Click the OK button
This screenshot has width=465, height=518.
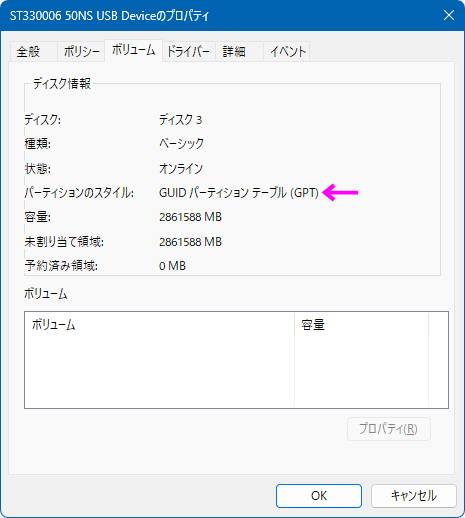(319, 496)
